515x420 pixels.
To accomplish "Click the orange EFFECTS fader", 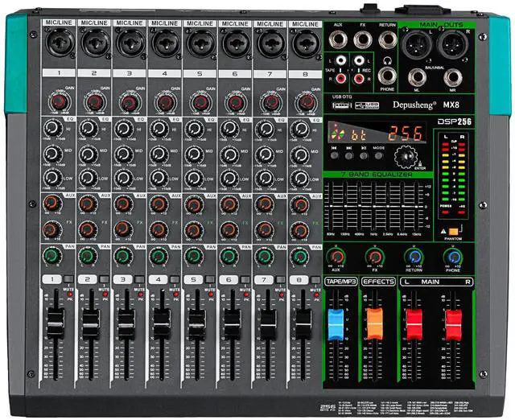I will click(375, 323).
